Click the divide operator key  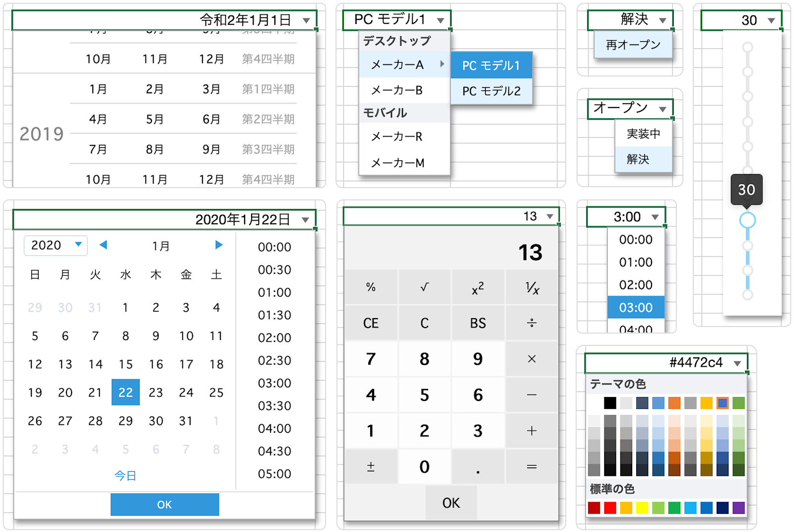[531, 323]
